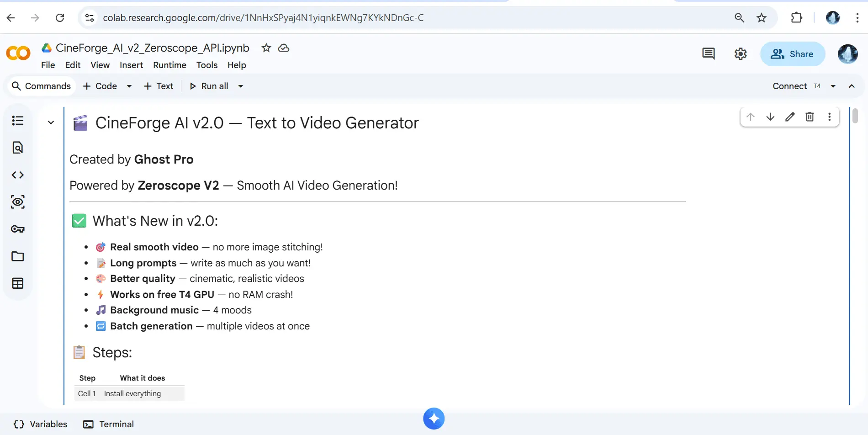Open the File menu
The image size is (868, 435).
coord(48,65)
